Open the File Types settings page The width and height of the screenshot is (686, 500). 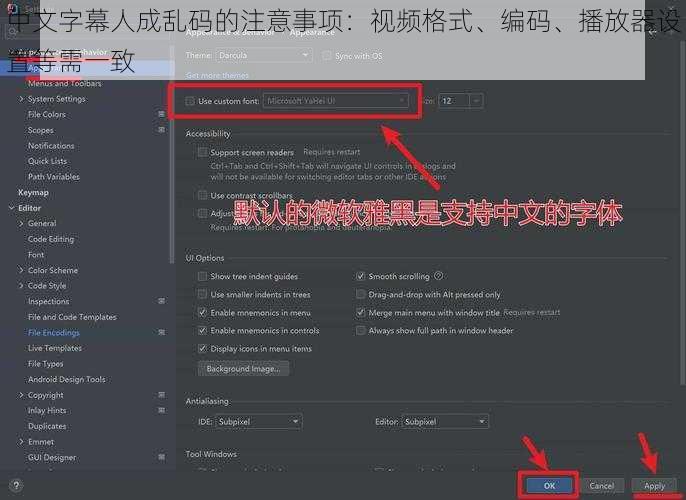coord(46,364)
